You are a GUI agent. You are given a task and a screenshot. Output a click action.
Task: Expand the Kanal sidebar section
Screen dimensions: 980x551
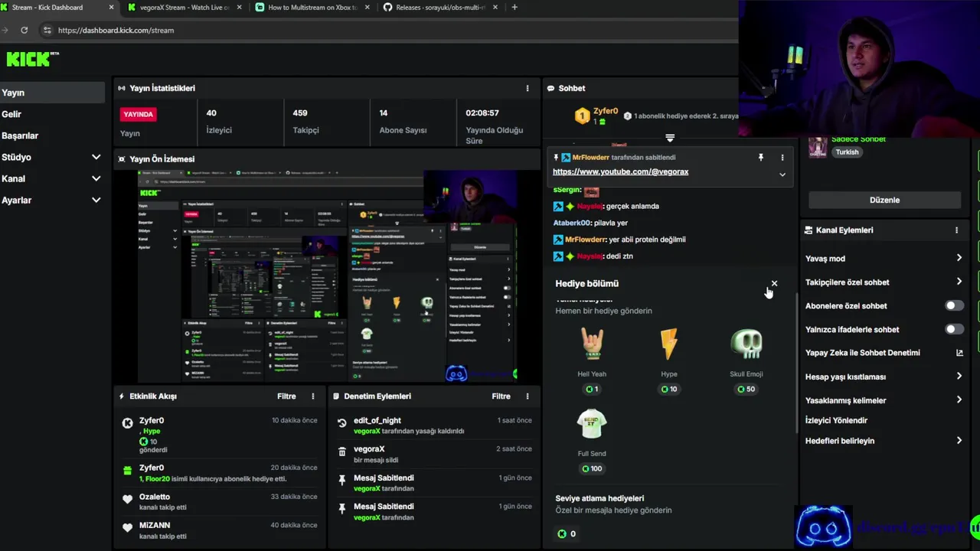point(96,178)
